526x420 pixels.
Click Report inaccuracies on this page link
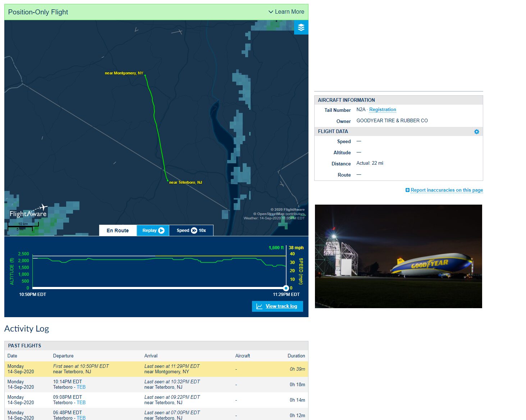447,190
